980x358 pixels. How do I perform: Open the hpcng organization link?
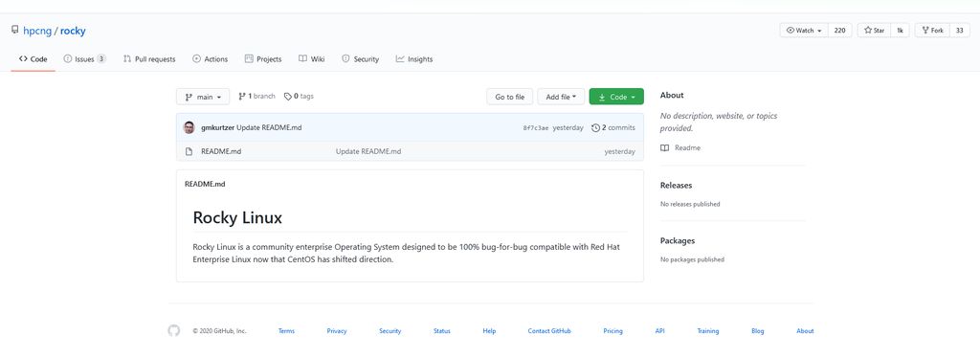pos(37,31)
